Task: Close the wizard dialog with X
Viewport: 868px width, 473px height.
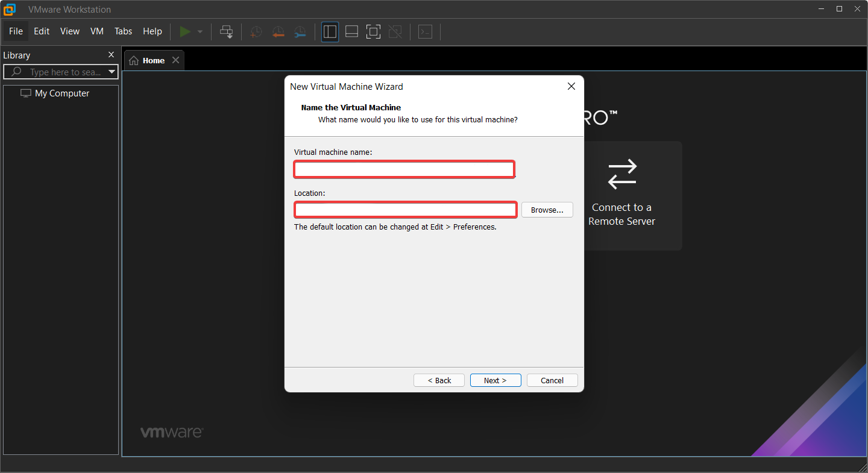Action: pos(571,86)
